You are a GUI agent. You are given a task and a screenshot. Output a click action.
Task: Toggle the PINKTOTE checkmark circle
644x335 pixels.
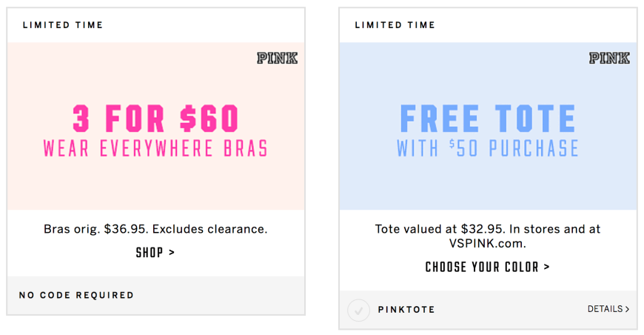point(358,310)
